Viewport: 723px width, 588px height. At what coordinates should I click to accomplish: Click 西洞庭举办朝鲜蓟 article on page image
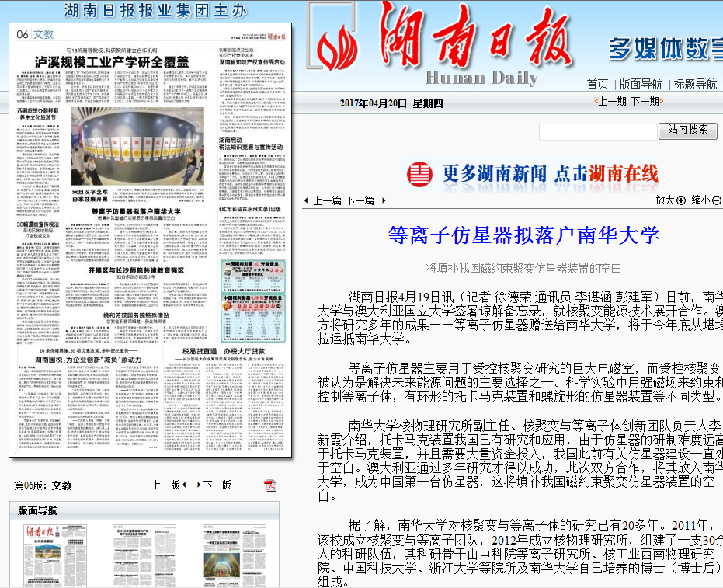(x=38, y=114)
